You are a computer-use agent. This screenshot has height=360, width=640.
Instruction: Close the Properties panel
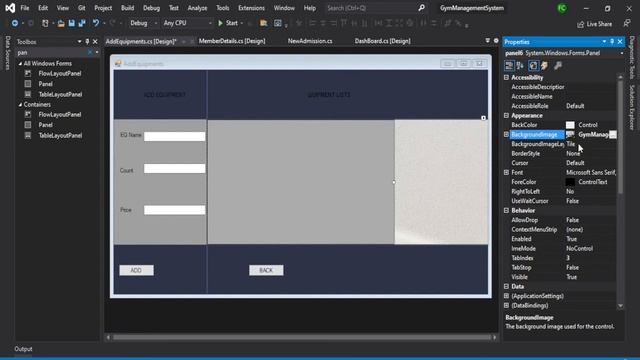click(620, 42)
